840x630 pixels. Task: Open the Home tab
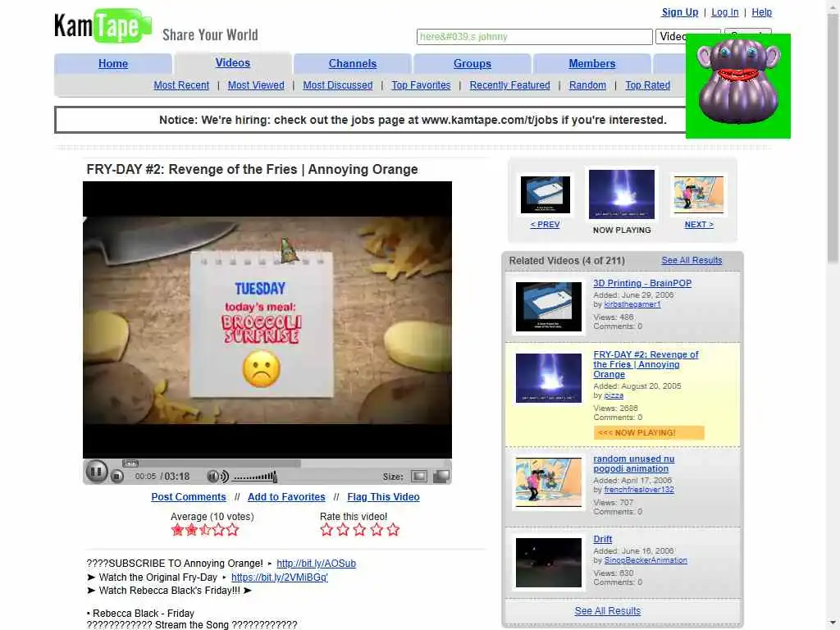point(113,64)
